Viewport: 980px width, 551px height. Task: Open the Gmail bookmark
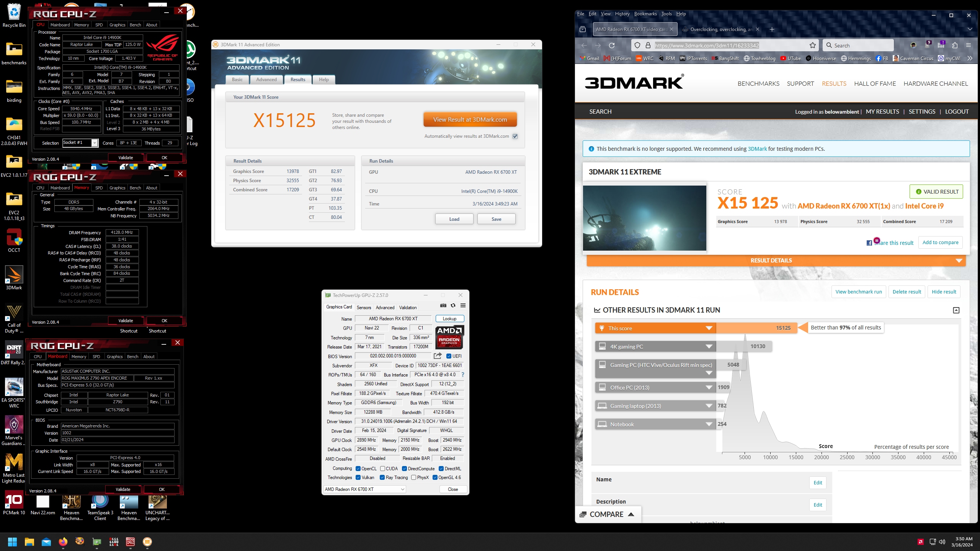590,59
